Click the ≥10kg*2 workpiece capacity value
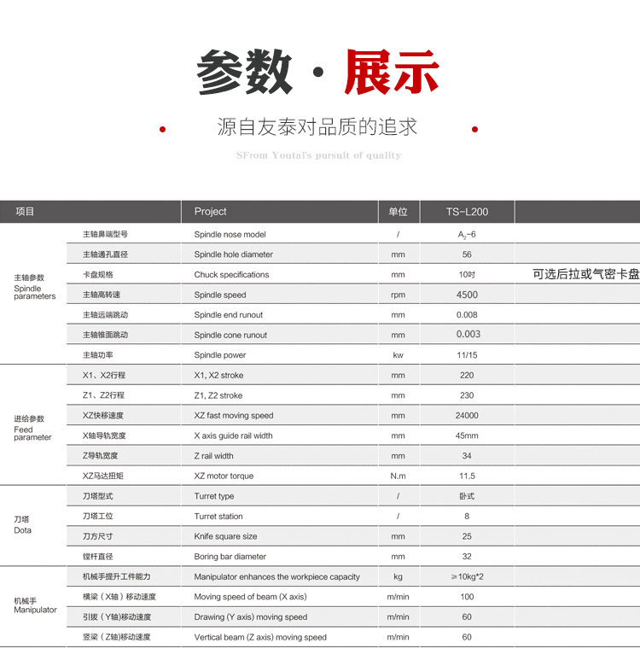Image resolution: width=640 pixels, height=672 pixels. pyautogui.click(x=467, y=577)
